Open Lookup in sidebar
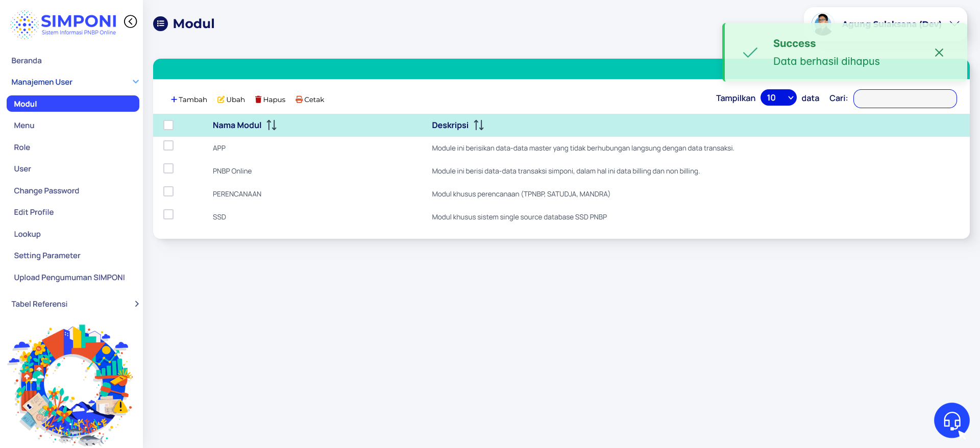The height and width of the screenshot is (448, 980). point(27,234)
